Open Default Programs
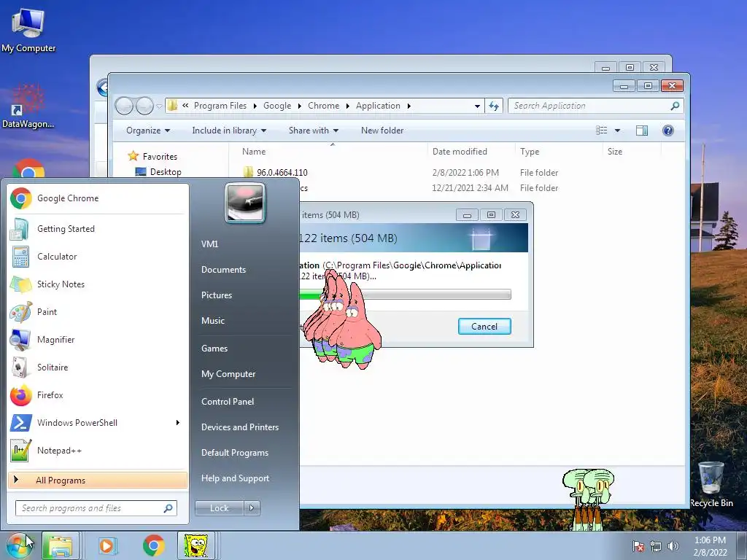Image resolution: width=747 pixels, height=560 pixels. point(235,453)
